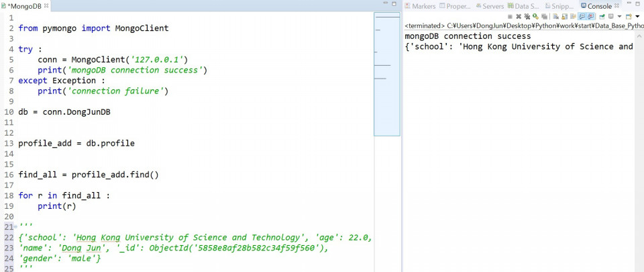Remove all terminated launches in Console

click(x=527, y=16)
